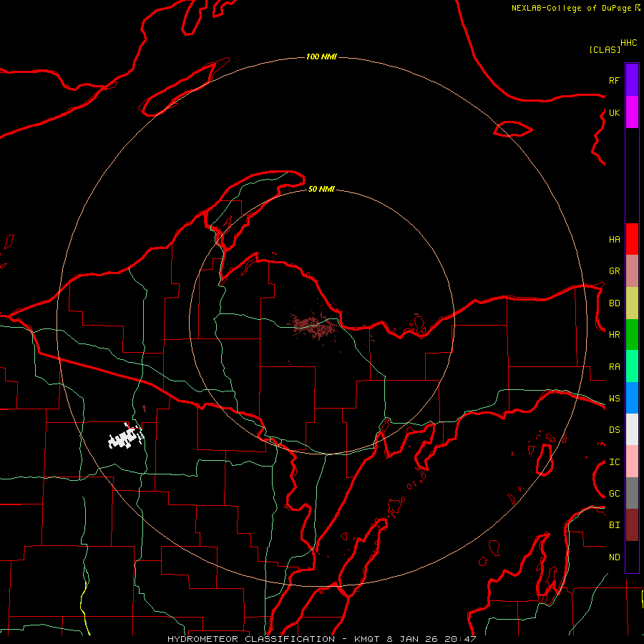Pick the RA light green legend swatch
Viewport: 644px width, 644px height.
(632, 366)
